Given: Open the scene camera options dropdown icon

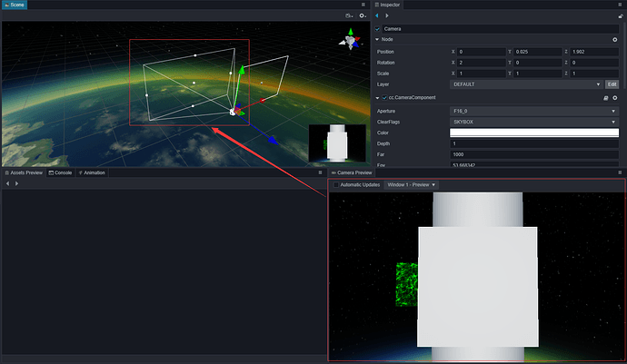Looking at the screenshot, I should coord(349,15).
